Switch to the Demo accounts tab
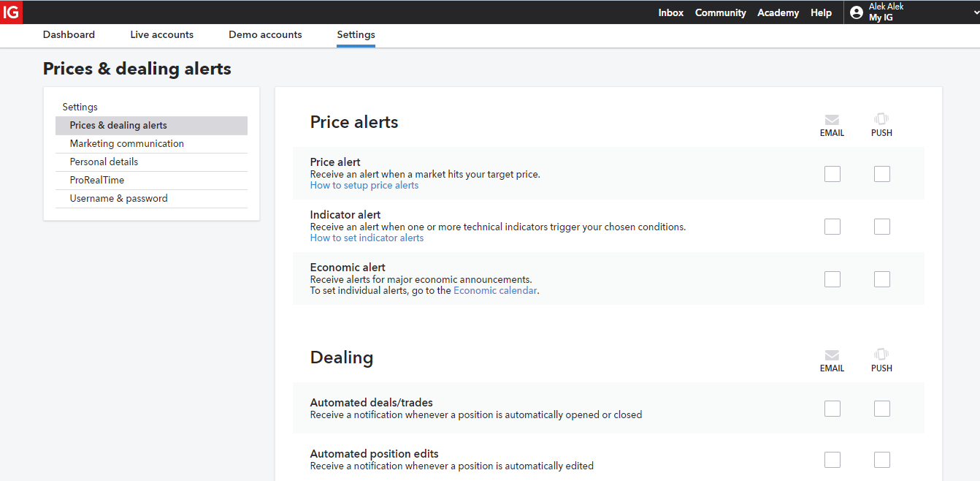980x481 pixels. point(265,34)
